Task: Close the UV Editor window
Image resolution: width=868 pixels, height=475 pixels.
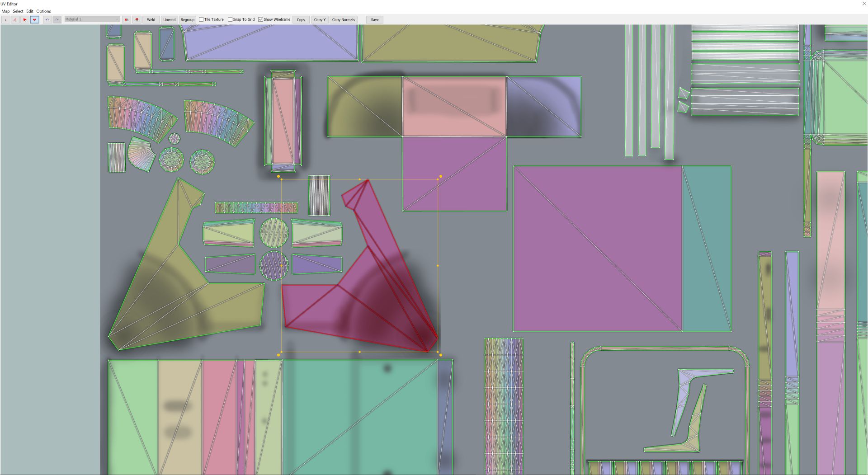Action: pyautogui.click(x=864, y=4)
